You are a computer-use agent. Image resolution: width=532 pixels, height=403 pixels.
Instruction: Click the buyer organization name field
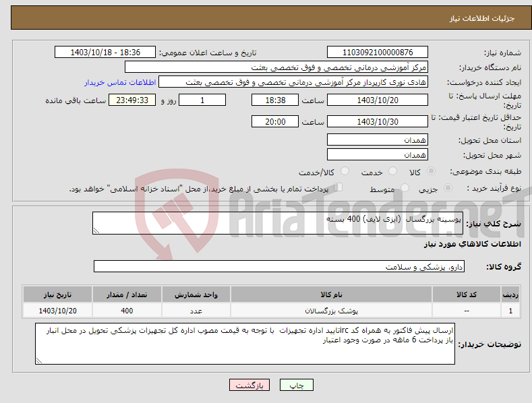pos(276,67)
